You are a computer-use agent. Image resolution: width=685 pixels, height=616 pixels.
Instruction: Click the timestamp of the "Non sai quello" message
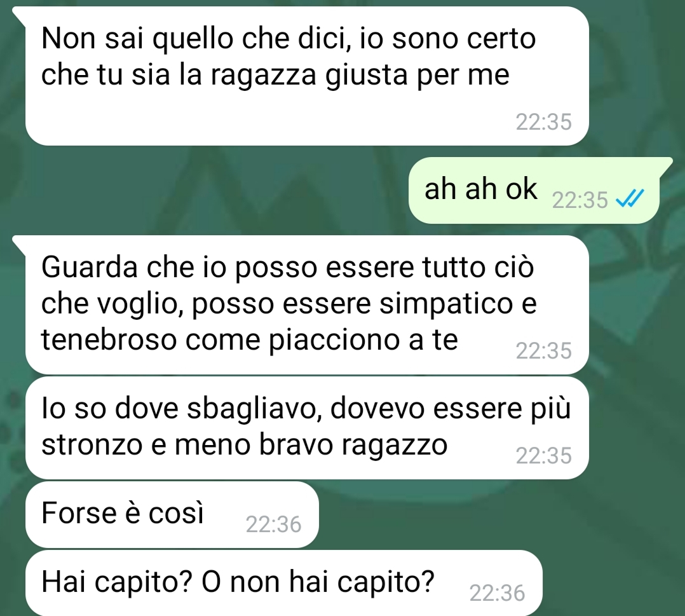click(543, 122)
